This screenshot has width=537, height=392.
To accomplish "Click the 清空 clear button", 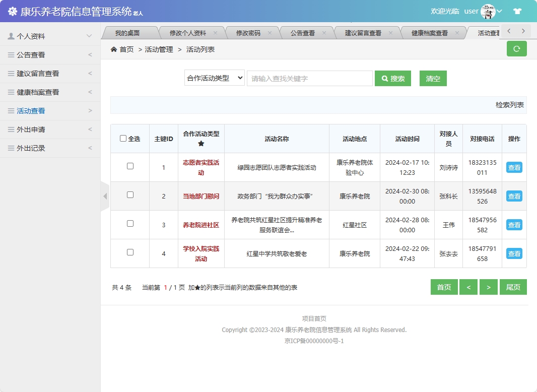I will pos(433,78).
